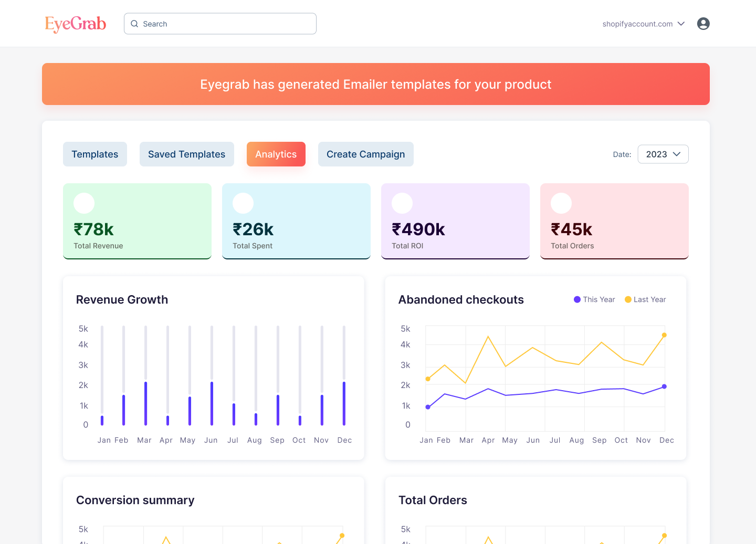The height and width of the screenshot is (544, 756).
Task: Click the Total ROI card circle icon
Action: point(402,203)
